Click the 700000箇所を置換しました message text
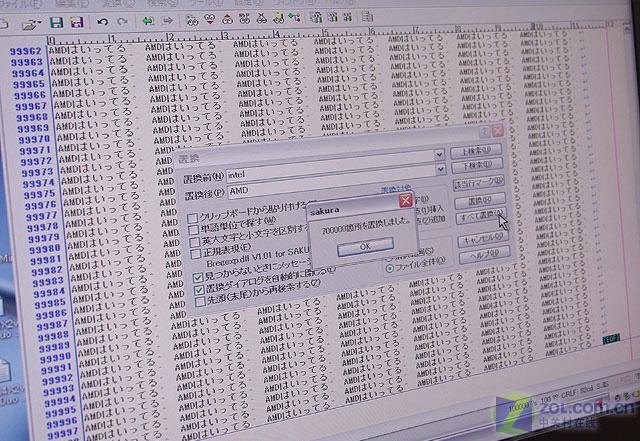This screenshot has height=441, width=640. pyautogui.click(x=365, y=227)
